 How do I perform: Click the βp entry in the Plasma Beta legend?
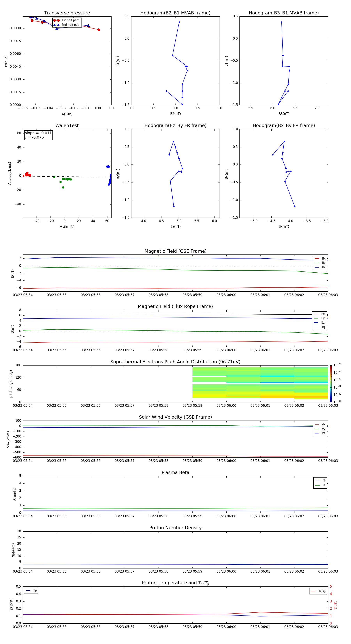(x=320, y=480)
